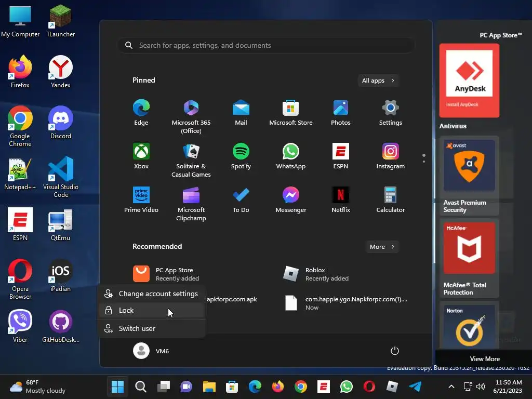Screen dimensions: 532x399
Task: Open the weather widget 68°F
Action: [37, 387]
